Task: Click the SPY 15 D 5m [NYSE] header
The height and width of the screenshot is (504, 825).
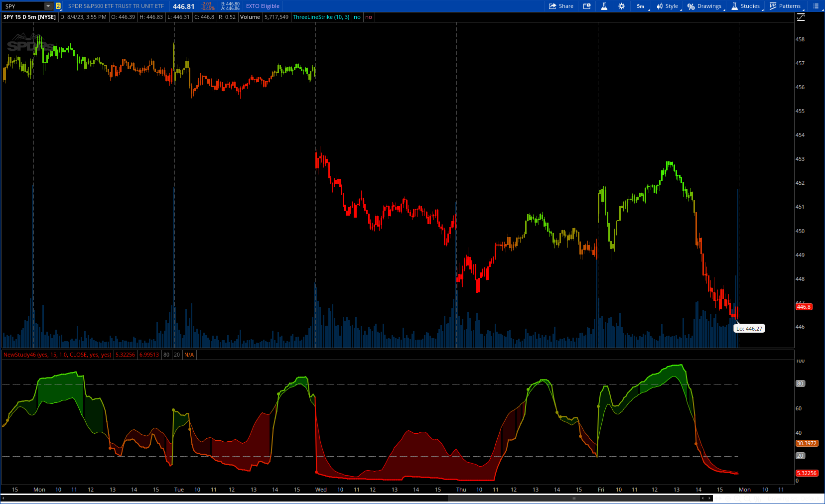Action: coord(30,17)
